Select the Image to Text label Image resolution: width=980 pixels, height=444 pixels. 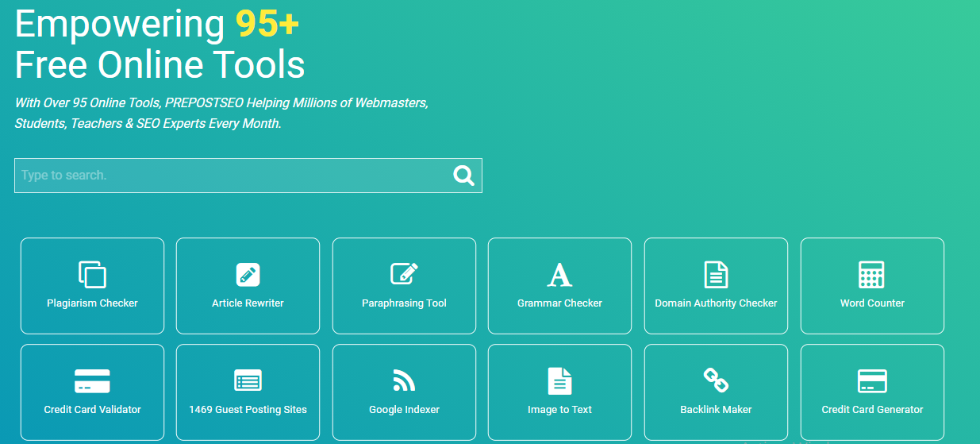pyautogui.click(x=559, y=410)
